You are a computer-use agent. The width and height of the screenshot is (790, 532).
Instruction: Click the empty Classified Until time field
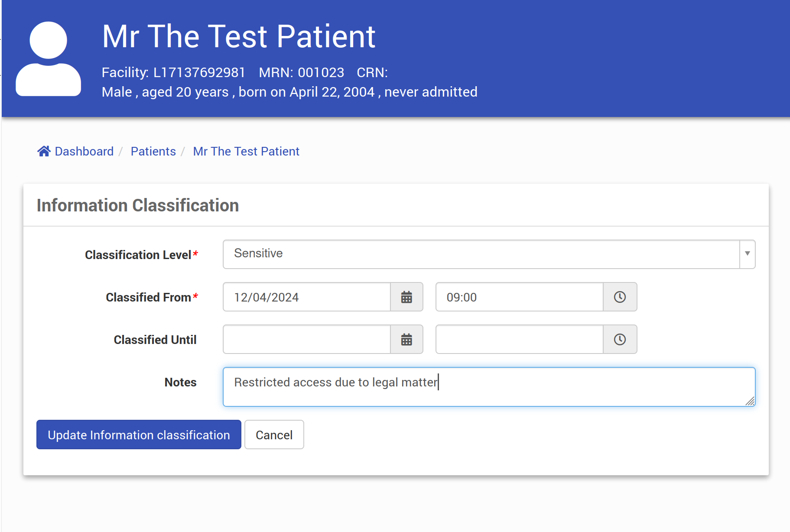pyautogui.click(x=519, y=340)
